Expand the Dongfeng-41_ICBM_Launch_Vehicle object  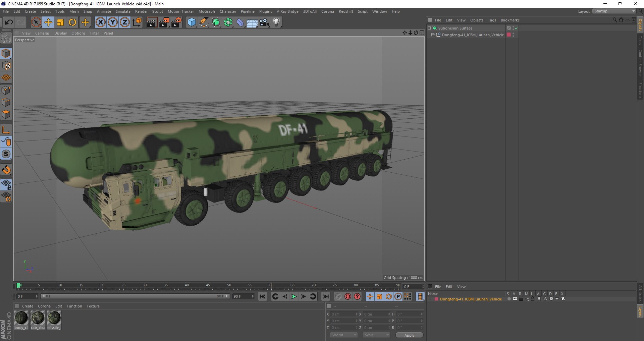tap(433, 35)
